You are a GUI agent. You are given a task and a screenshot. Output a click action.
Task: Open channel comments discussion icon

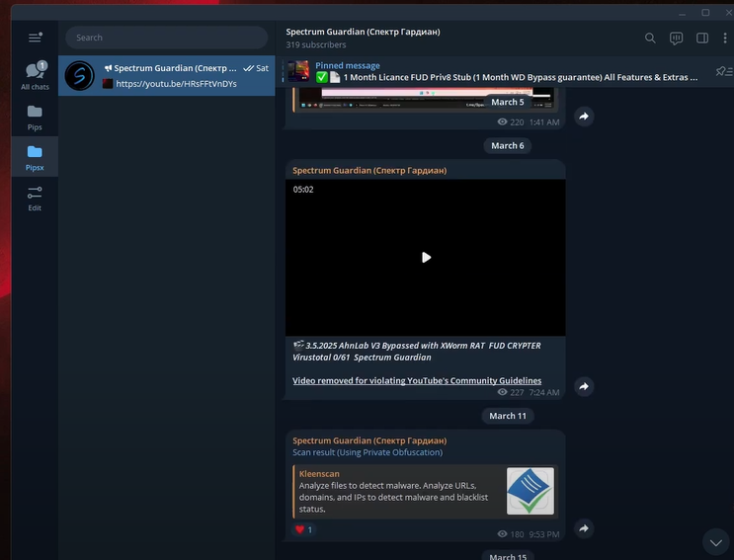coord(676,38)
